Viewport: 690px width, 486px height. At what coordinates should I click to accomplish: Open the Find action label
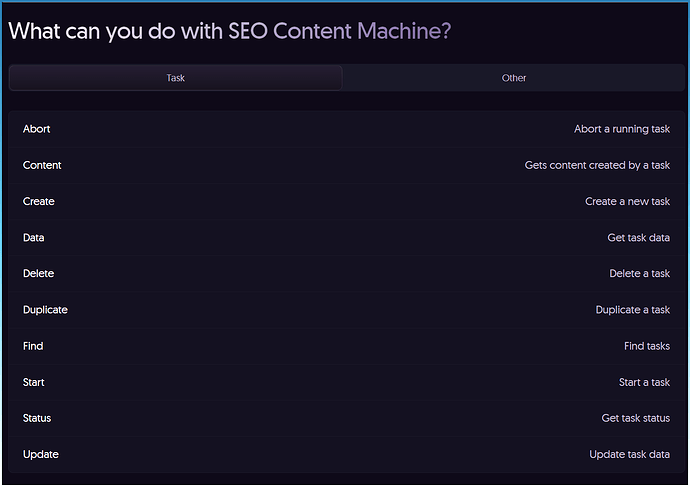pos(33,346)
